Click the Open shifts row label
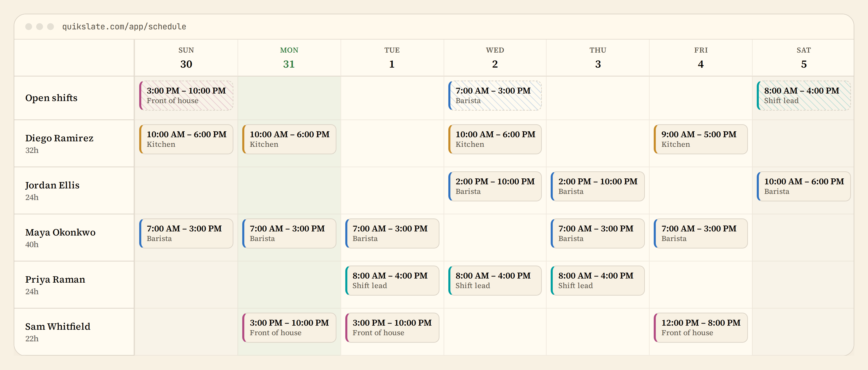The height and width of the screenshot is (370, 868). 51,98
